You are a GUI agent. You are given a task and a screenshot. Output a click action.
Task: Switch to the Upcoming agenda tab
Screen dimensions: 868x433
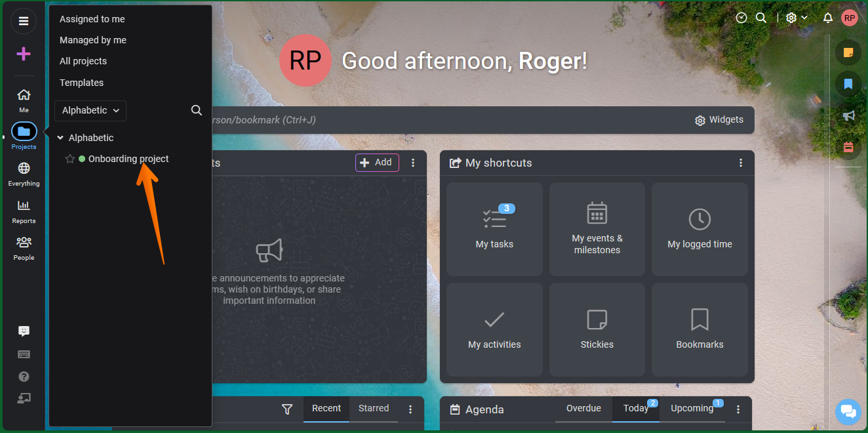(x=692, y=409)
